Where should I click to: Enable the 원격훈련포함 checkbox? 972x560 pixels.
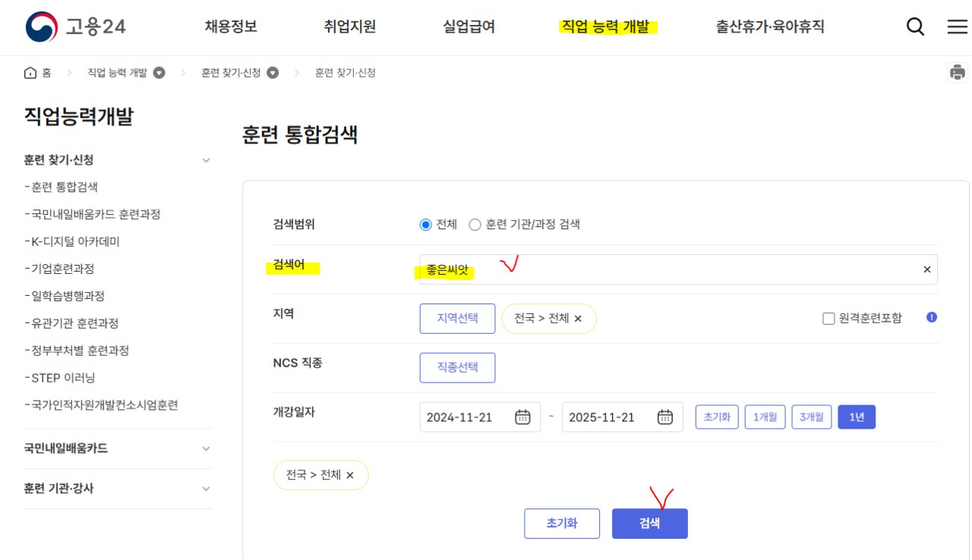coord(829,319)
